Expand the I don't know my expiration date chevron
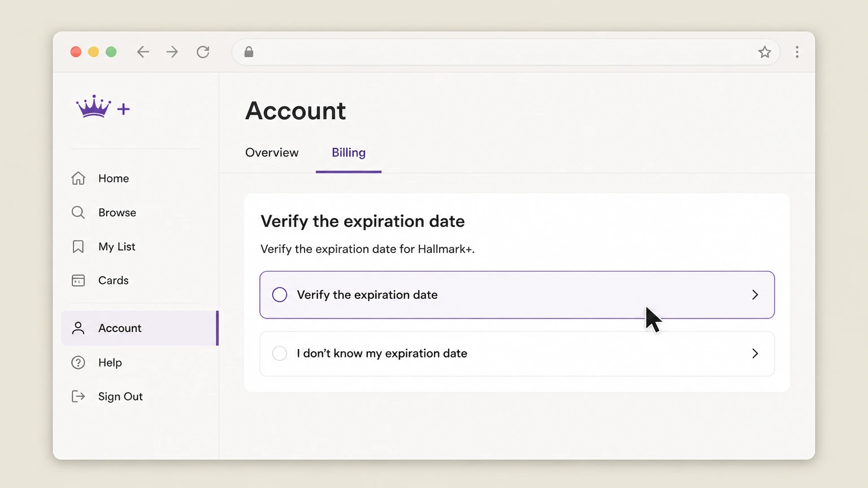868x488 pixels. click(755, 354)
